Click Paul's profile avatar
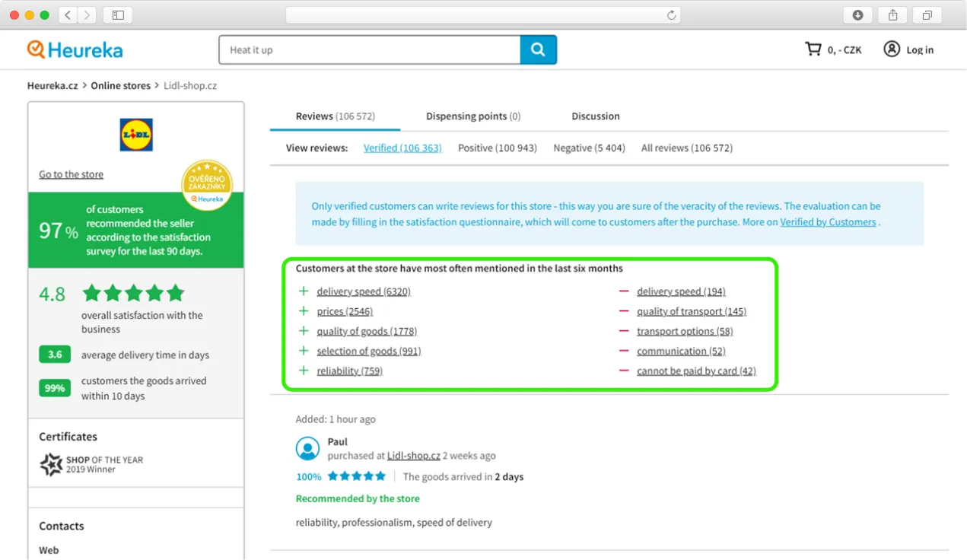 307,448
